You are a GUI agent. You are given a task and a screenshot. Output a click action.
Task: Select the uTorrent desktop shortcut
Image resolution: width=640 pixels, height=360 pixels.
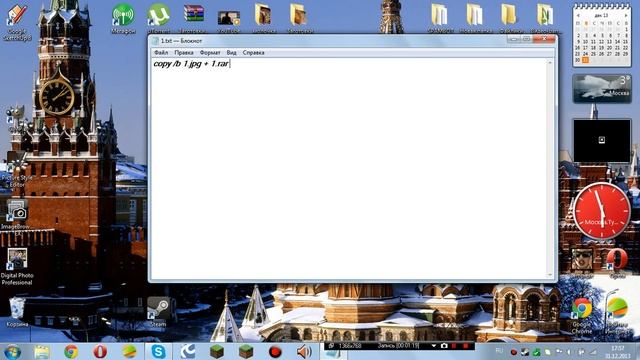(158, 18)
